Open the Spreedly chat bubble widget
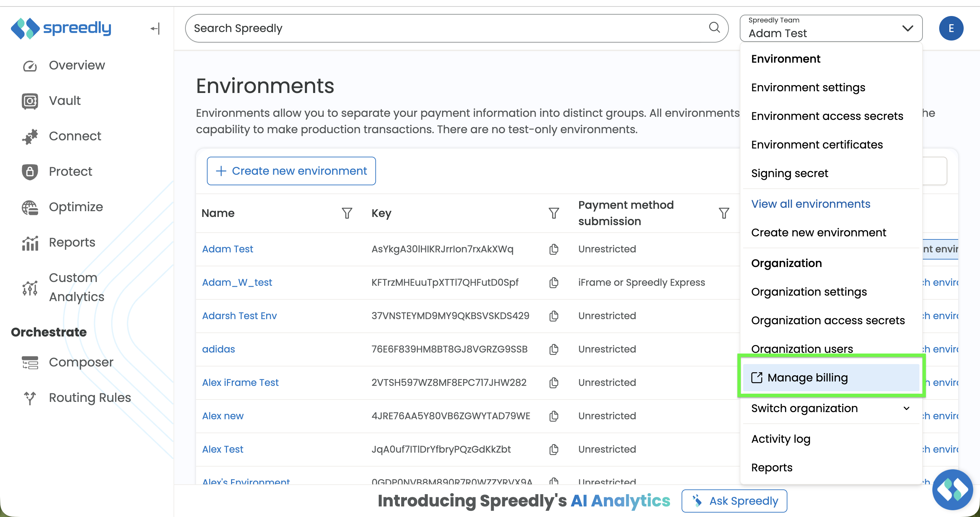 coord(952,490)
